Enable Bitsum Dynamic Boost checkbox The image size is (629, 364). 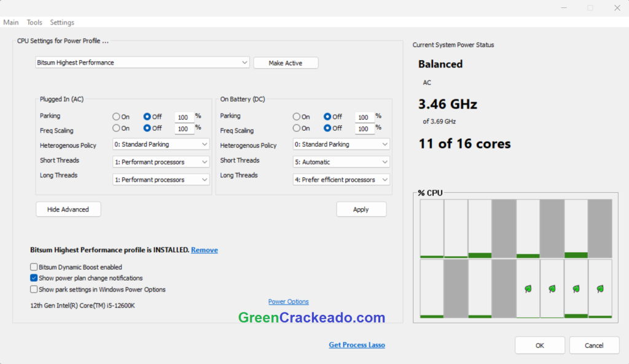[x=34, y=267]
